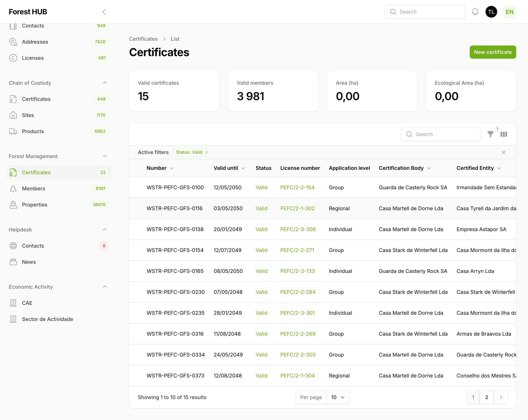Viewport: 528px width, 420px height.
Task: Open license PEFC/2-2-271
Action: coord(297,250)
